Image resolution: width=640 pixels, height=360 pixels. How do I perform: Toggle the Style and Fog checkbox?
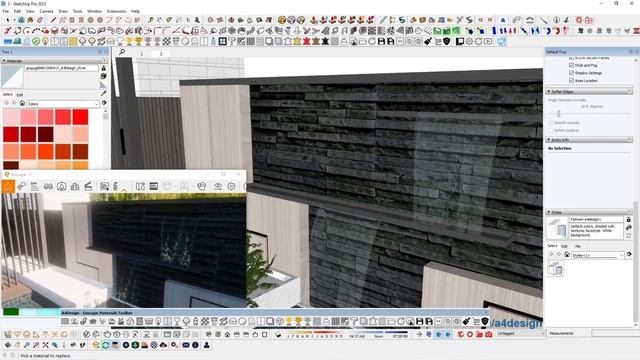pos(571,65)
